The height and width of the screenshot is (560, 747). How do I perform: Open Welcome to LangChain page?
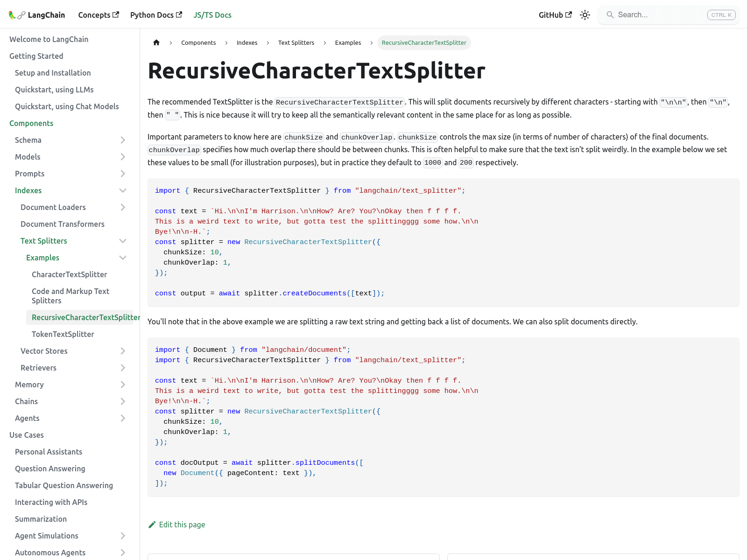coord(49,39)
